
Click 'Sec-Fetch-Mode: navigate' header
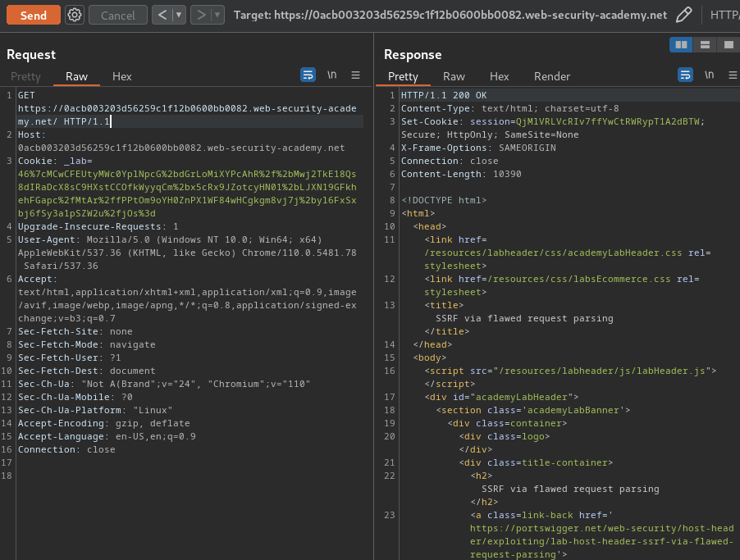86,344
